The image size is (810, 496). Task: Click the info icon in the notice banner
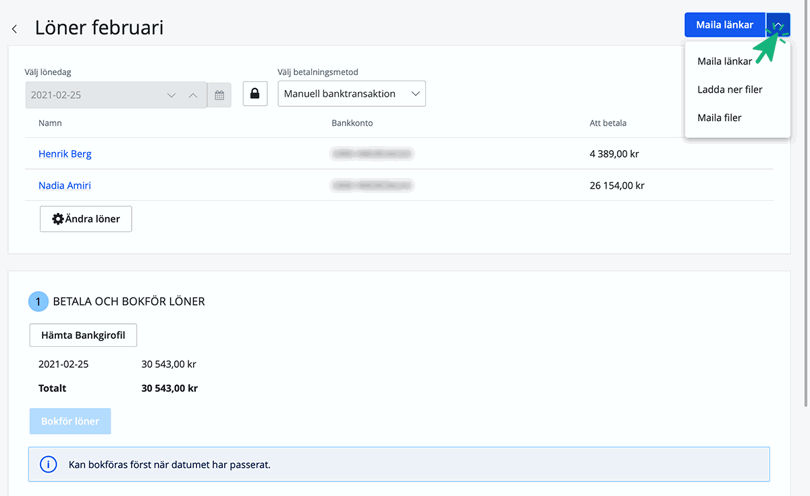click(48, 465)
